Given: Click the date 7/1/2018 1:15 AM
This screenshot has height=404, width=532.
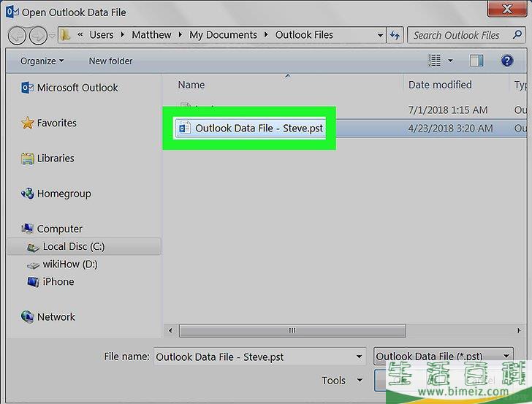Looking at the screenshot, I should [x=448, y=110].
